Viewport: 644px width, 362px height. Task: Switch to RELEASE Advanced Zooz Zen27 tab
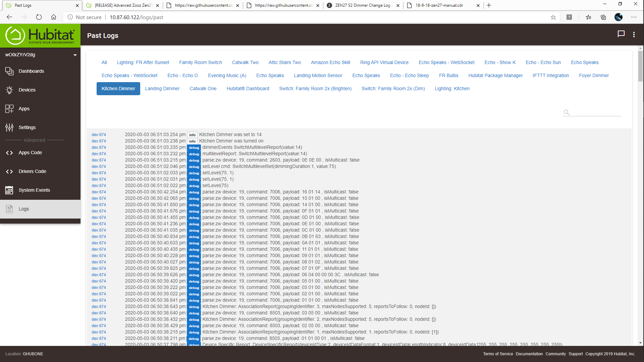click(x=122, y=5)
